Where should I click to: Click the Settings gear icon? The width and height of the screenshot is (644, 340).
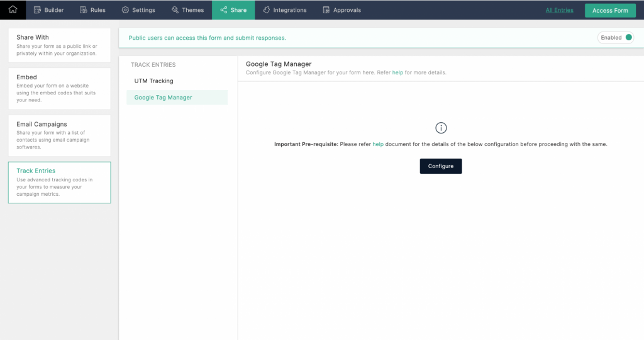pyautogui.click(x=125, y=10)
